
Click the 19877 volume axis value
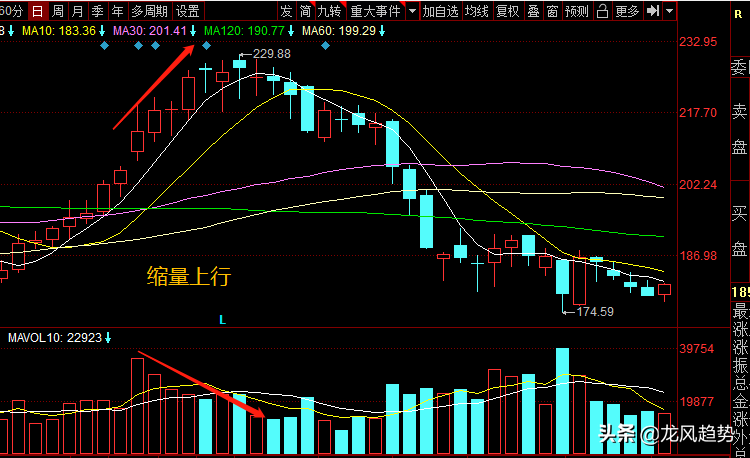coord(697,402)
